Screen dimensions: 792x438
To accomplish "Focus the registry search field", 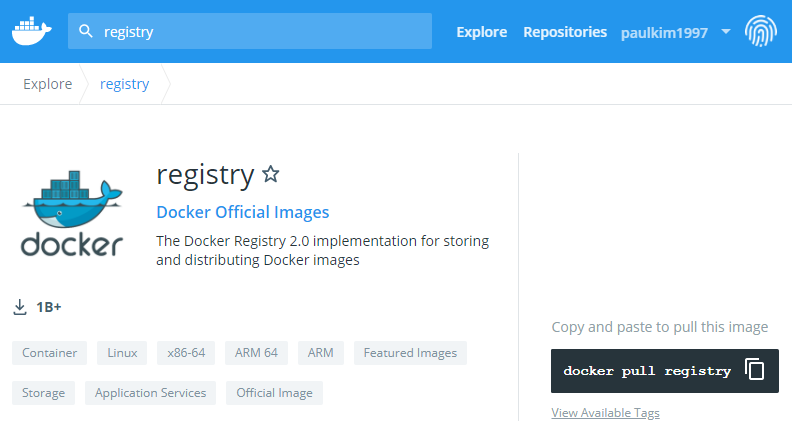I will pos(250,31).
